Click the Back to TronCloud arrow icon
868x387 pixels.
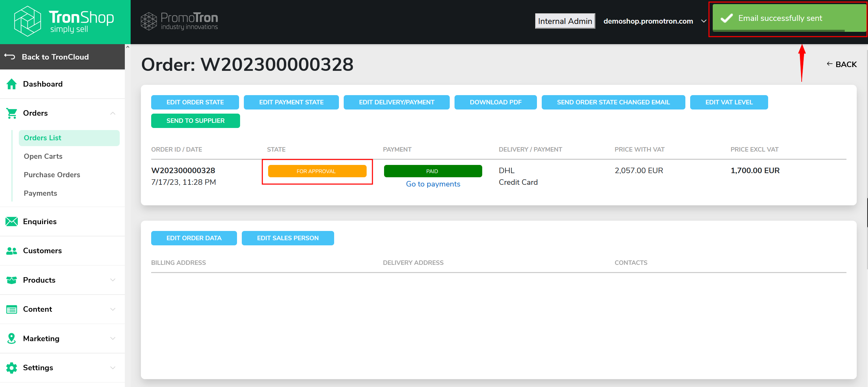tap(10, 56)
